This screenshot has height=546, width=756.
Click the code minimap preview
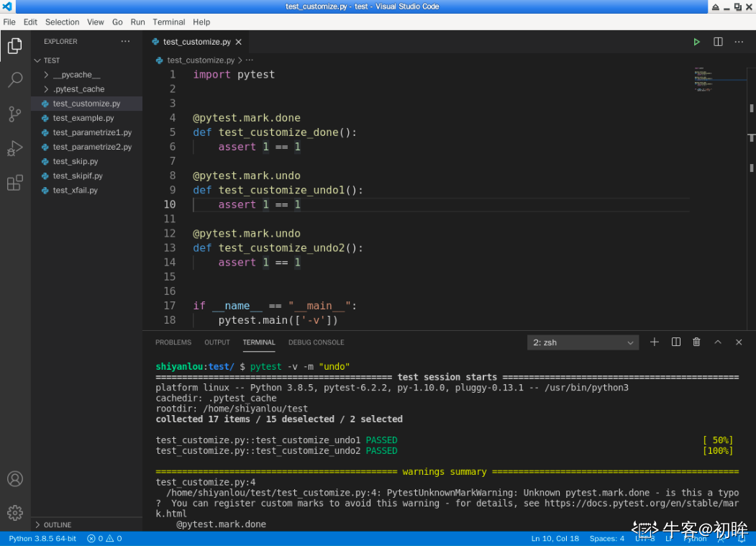tap(703, 78)
